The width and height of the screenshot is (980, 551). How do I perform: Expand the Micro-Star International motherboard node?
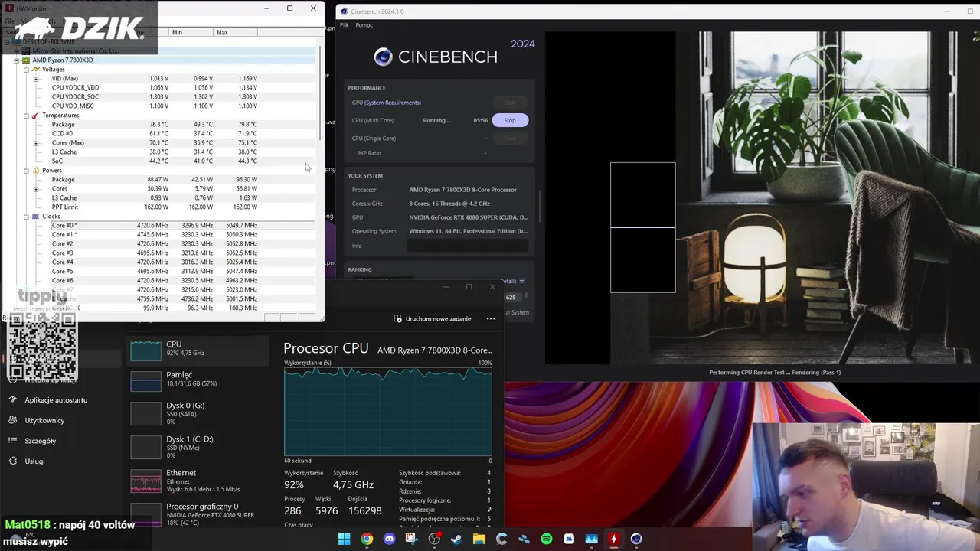pyautogui.click(x=17, y=51)
